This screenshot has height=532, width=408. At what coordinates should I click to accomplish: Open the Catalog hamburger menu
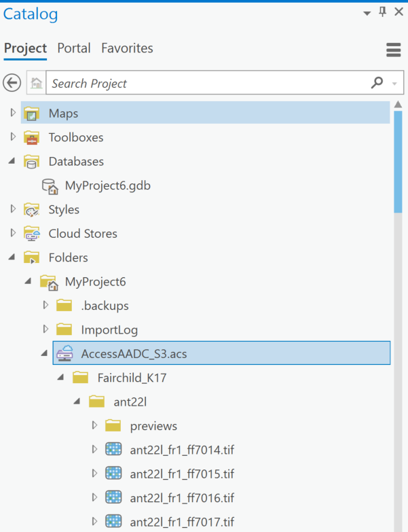click(394, 50)
